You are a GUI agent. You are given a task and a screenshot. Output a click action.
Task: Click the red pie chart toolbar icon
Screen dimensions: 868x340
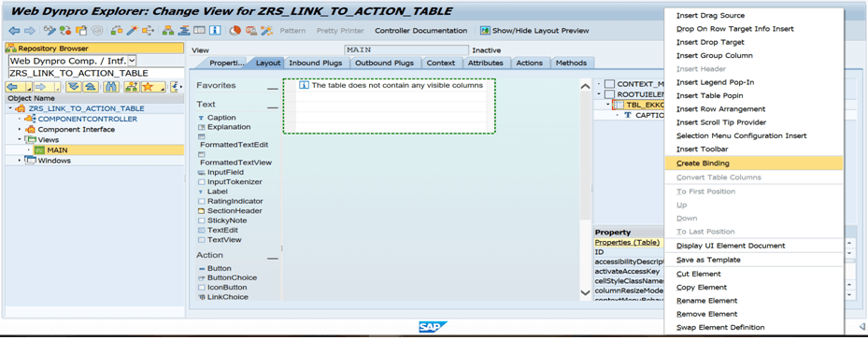coord(235,31)
